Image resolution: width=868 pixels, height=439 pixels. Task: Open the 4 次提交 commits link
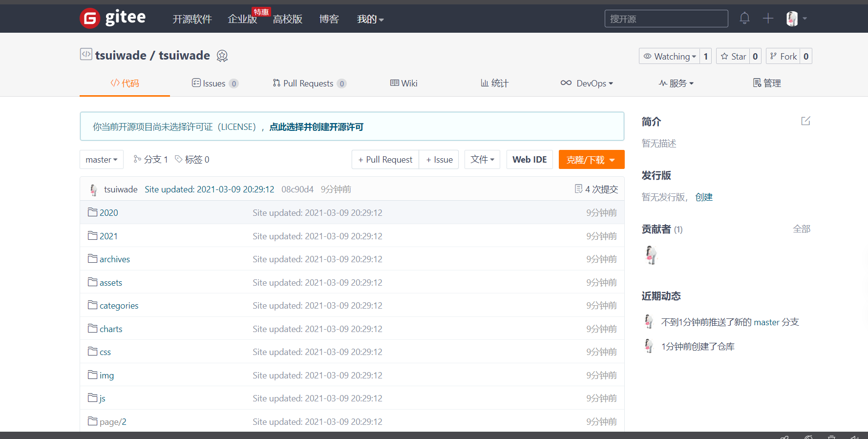596,189
